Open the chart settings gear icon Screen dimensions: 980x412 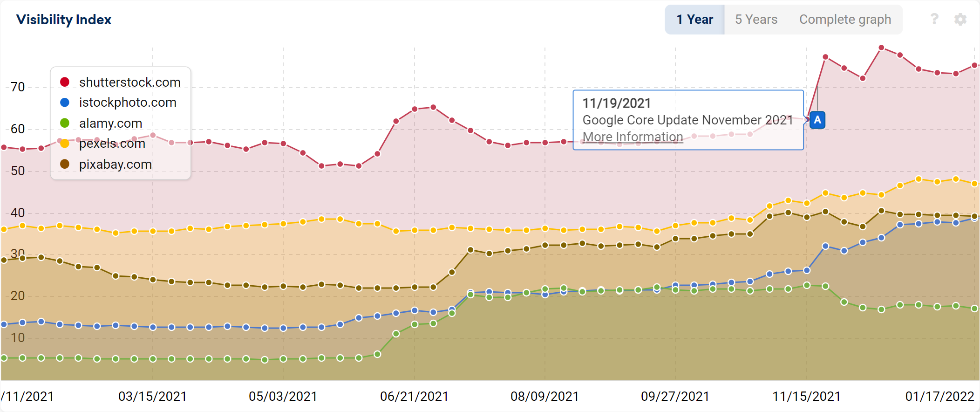click(960, 19)
